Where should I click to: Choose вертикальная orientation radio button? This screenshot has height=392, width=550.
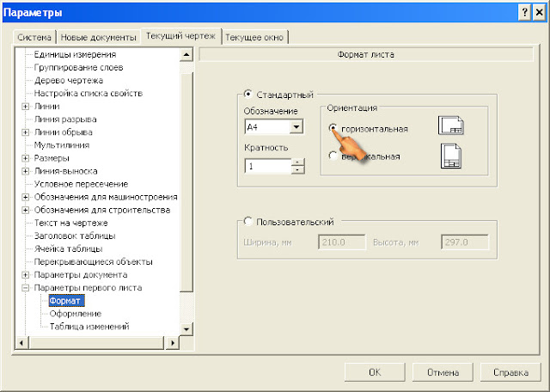coord(333,156)
